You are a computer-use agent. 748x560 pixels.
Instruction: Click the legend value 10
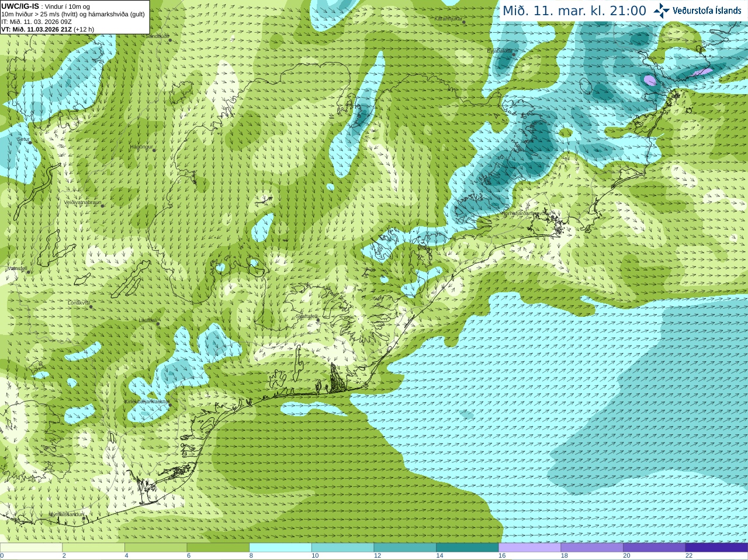tap(315, 556)
